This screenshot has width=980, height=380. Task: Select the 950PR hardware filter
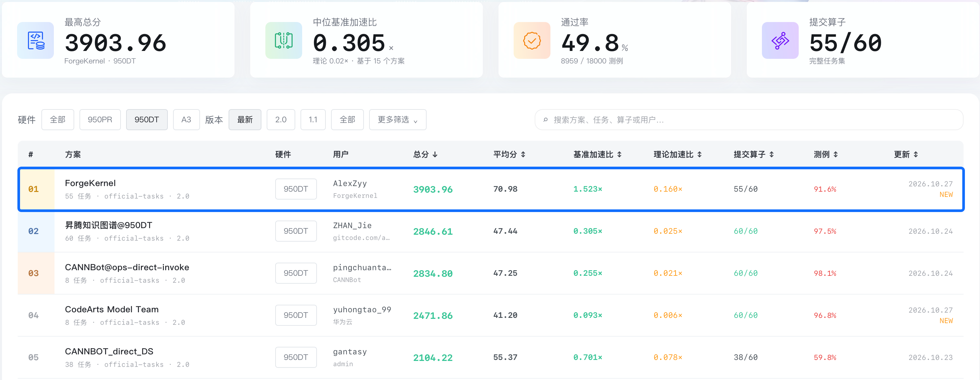(100, 120)
